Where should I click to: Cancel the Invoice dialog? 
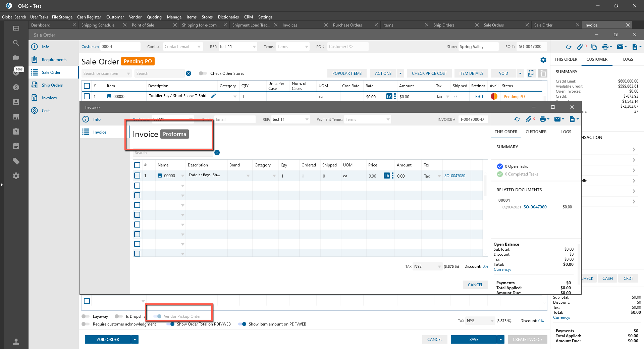coord(475,285)
